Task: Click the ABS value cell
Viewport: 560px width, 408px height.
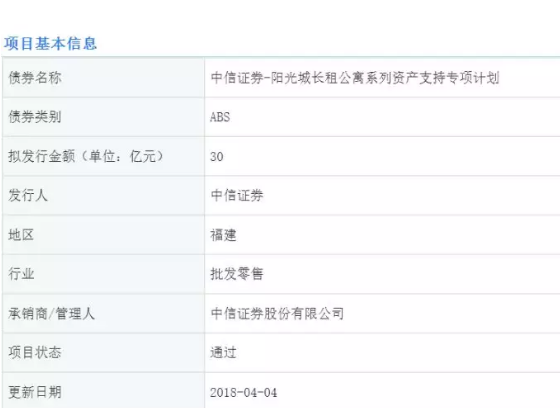Action: (x=382, y=117)
